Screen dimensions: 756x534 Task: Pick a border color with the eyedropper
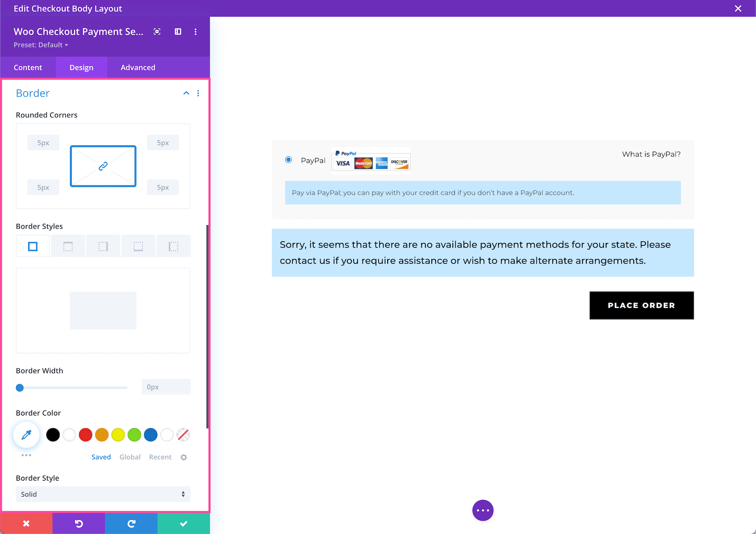tap(26, 435)
